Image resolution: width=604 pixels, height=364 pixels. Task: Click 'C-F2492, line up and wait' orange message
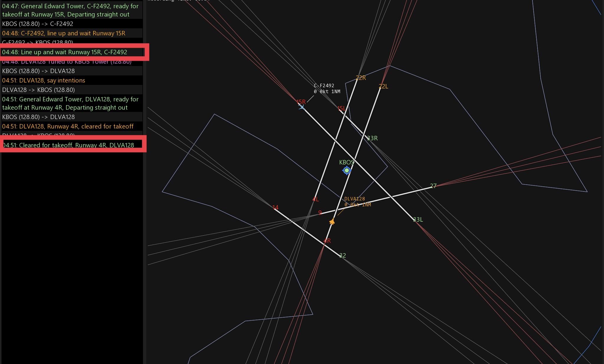tap(64, 33)
